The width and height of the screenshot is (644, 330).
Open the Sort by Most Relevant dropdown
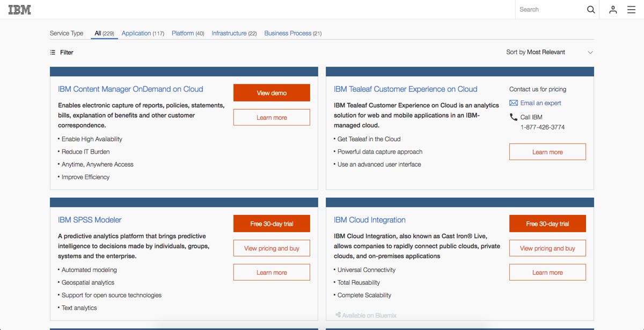[x=550, y=52]
